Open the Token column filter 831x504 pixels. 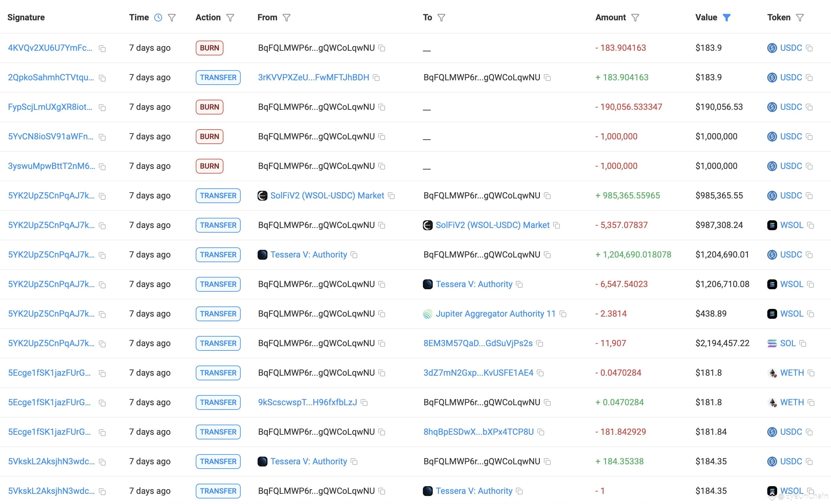coord(800,18)
